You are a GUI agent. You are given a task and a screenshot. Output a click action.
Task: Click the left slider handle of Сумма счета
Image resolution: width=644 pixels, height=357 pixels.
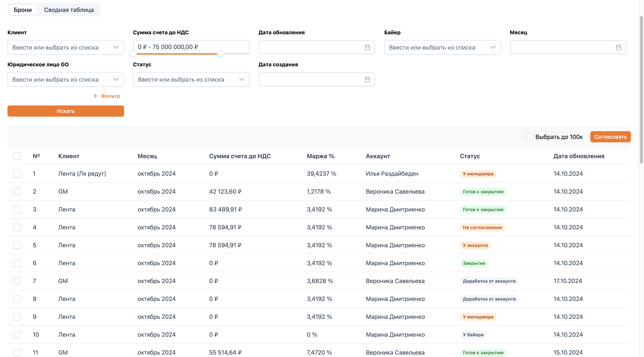(x=133, y=54)
